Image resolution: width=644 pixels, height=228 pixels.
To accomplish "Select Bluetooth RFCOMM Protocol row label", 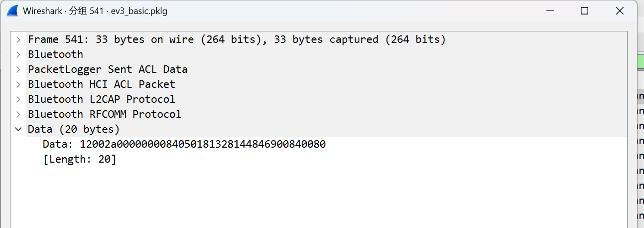I will (x=105, y=114).
